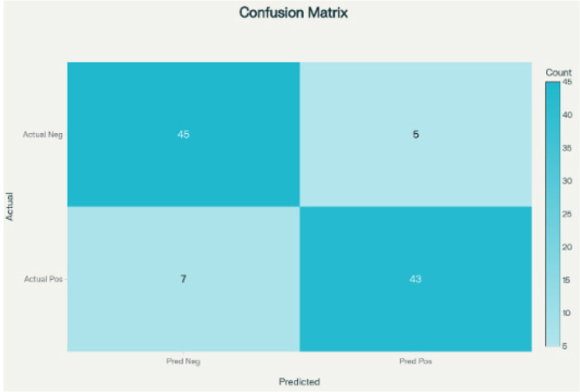This screenshot has height=392, width=580.
Task: Click the Confusion Matrix title
Action: point(294,13)
